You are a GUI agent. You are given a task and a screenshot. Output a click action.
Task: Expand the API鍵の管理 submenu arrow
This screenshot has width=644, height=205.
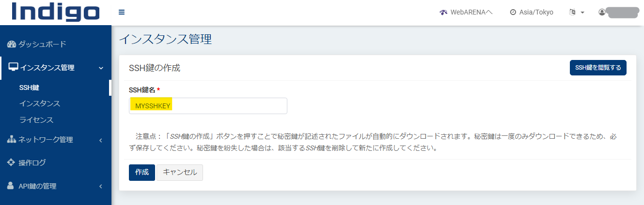point(101,186)
